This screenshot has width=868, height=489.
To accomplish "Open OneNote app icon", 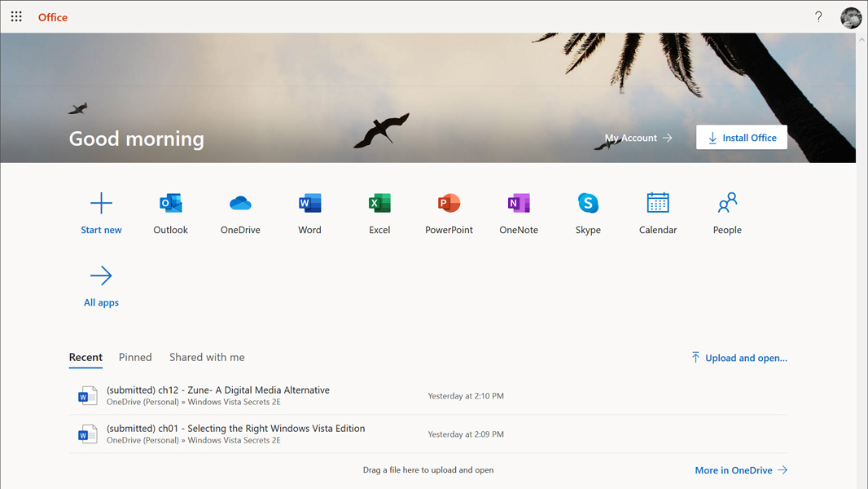I will point(519,204).
